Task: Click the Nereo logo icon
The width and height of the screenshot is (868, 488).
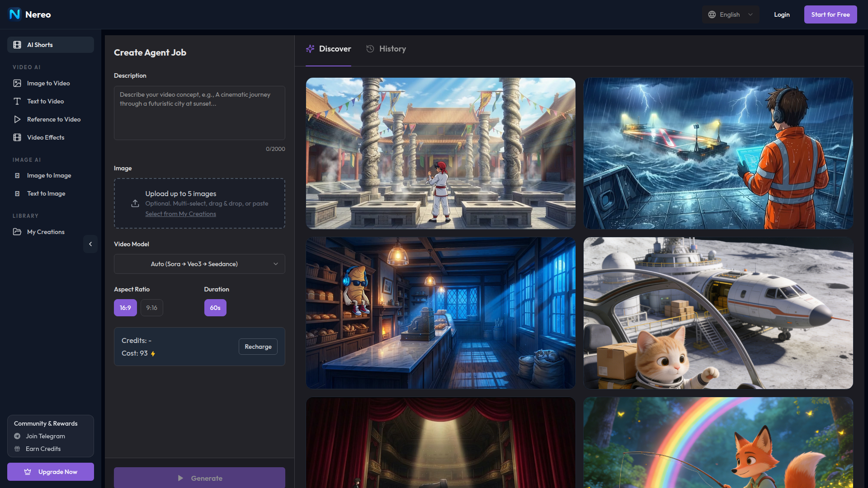Action: 15,14
